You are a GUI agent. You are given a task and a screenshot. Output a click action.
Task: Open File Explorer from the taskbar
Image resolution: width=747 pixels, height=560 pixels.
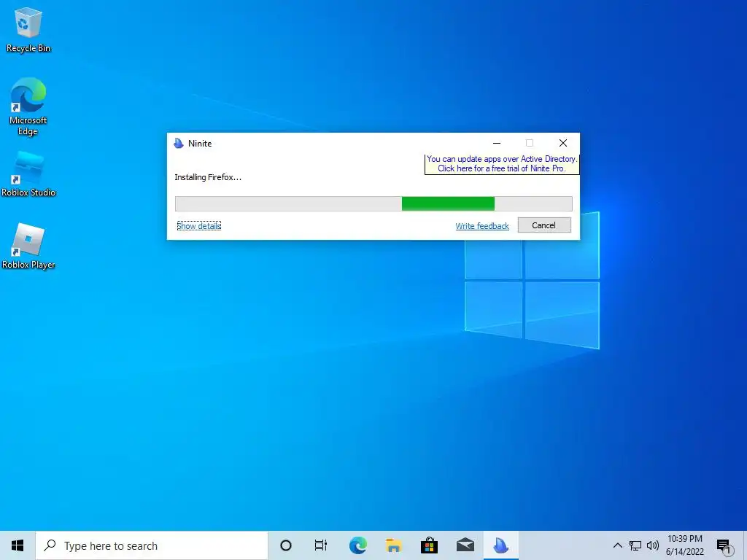[393, 545]
